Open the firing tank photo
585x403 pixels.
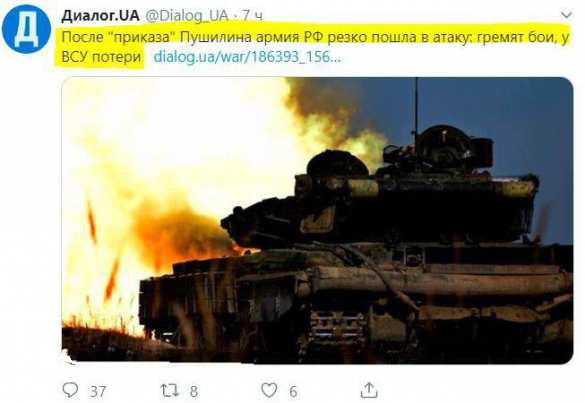point(317,220)
